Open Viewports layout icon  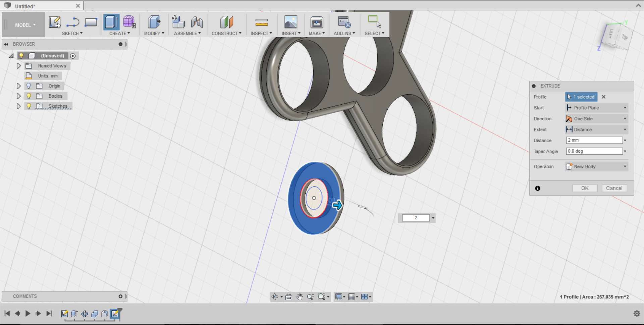click(364, 296)
